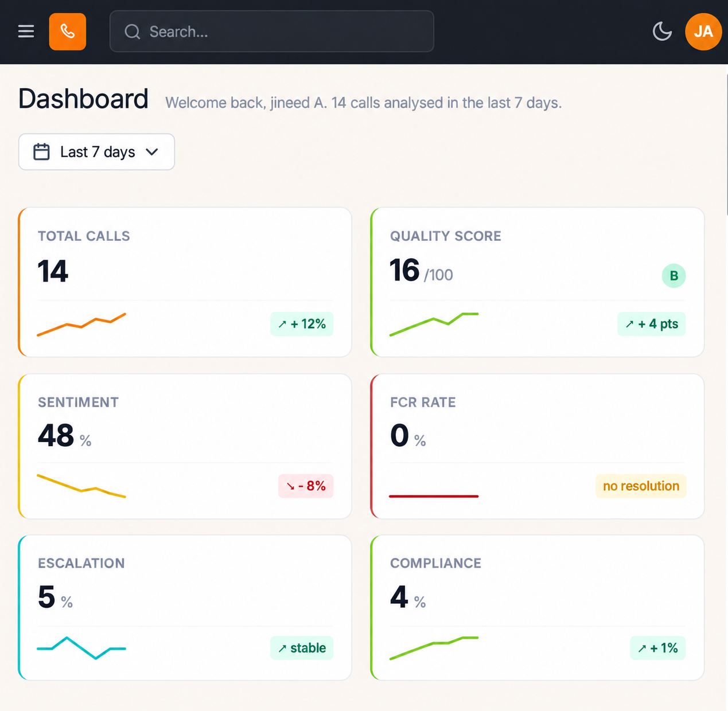728x711 pixels.
Task: Open the JA user avatar menu
Action: 703,32
